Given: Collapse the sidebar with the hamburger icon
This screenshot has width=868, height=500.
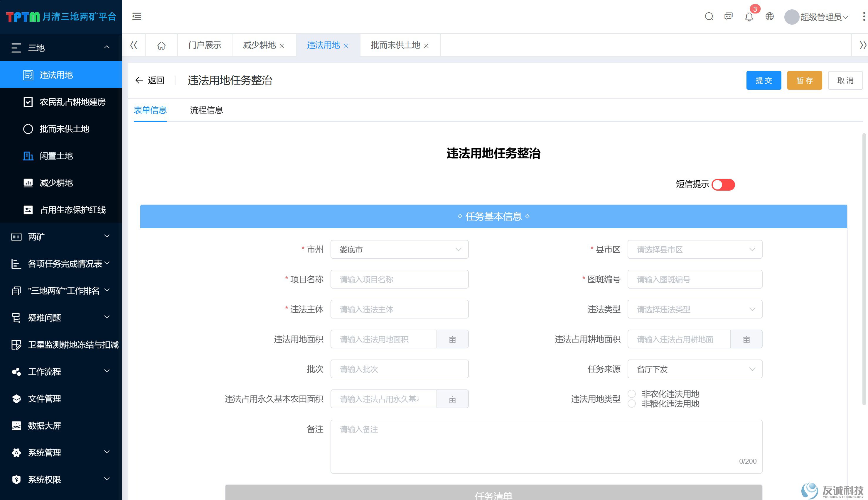Looking at the screenshot, I should [x=136, y=16].
